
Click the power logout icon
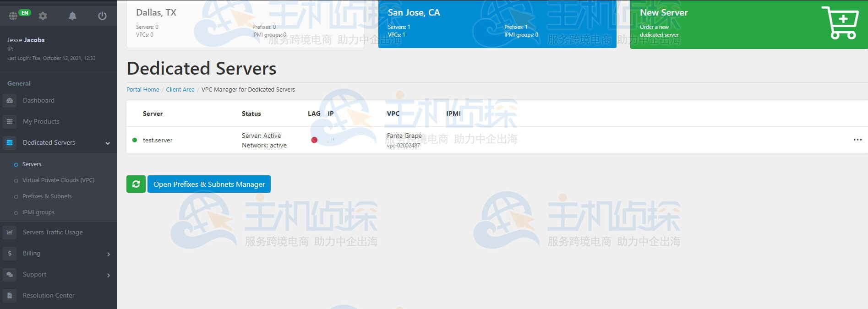(102, 16)
